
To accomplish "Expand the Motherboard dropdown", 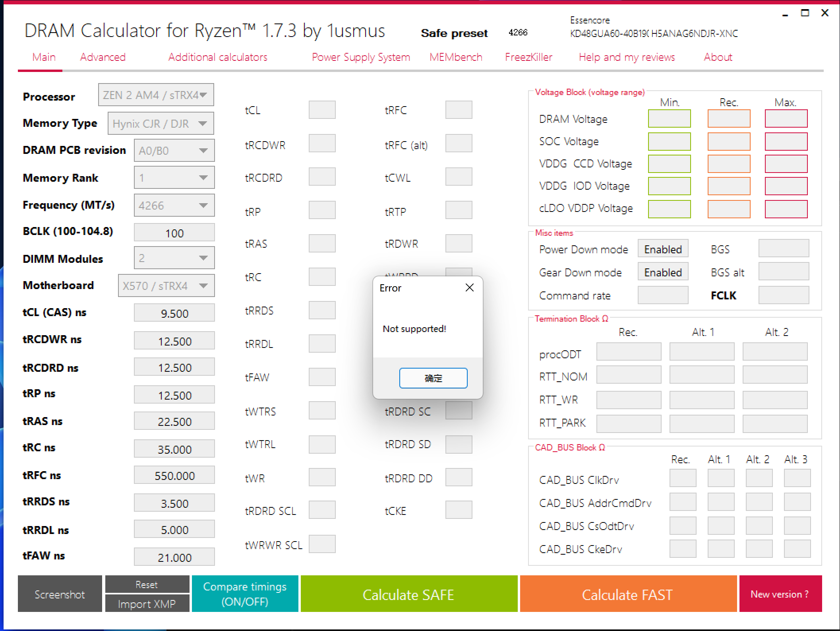I will 166,286.
